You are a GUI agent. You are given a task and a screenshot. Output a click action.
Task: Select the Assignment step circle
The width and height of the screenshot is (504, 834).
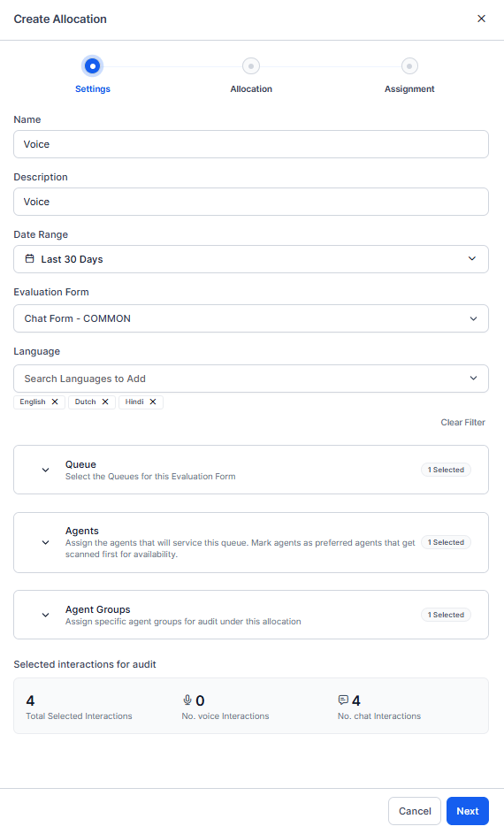click(409, 66)
